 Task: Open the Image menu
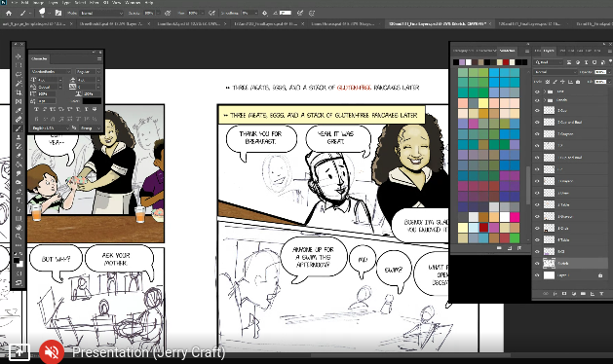click(38, 2)
